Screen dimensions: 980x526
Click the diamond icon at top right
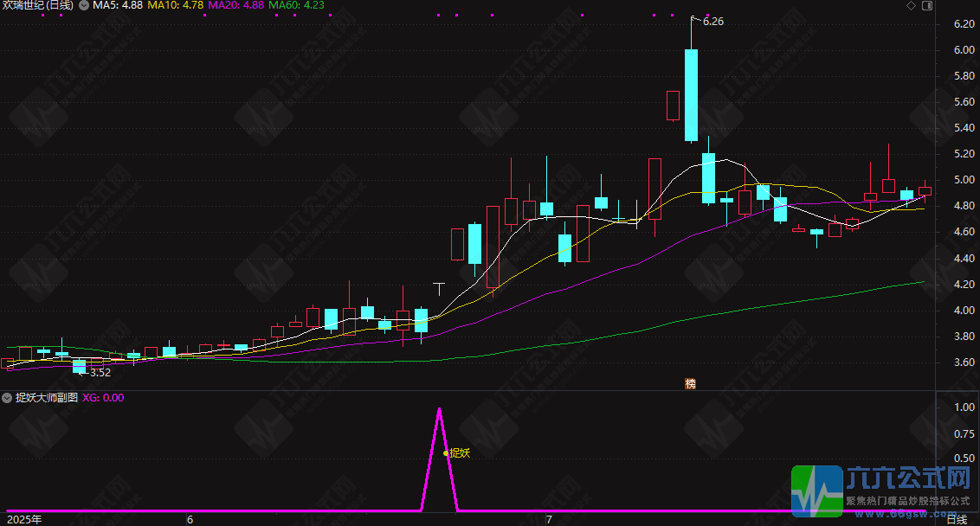click(x=911, y=6)
